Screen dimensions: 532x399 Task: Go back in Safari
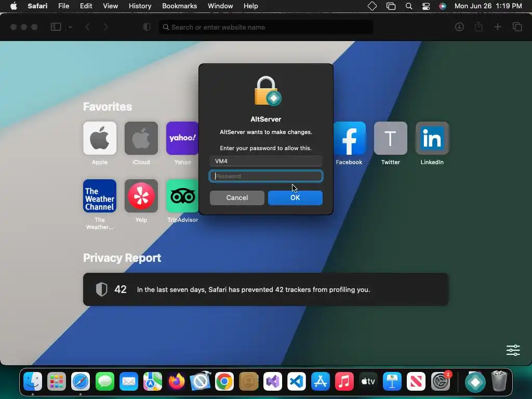87,27
